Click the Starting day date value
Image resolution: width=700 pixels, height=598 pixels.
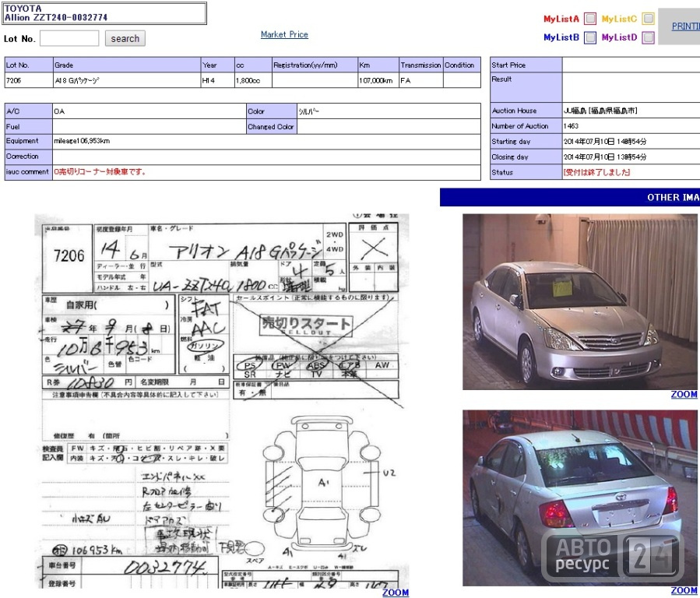coord(605,142)
